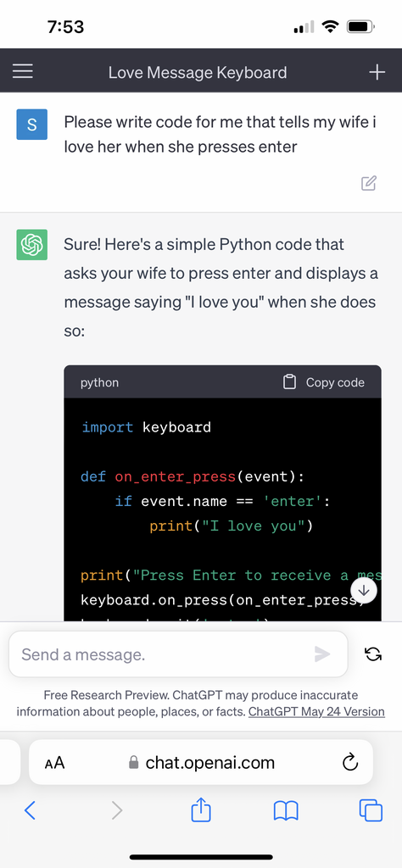Viewport: 402px width, 868px height.
Task: Reload the page in Safari address bar
Action: pos(350,763)
